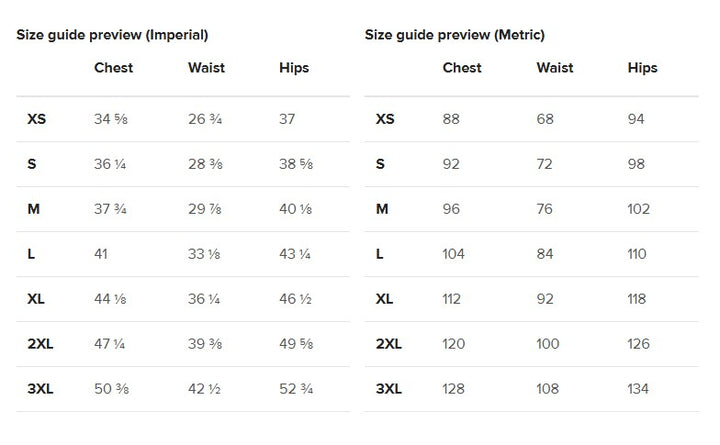Select the Chest column header in Metric table
Image resolution: width=720 pixels, height=445 pixels.
[462, 68]
